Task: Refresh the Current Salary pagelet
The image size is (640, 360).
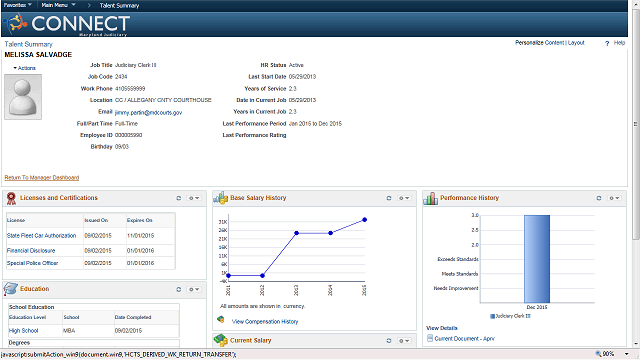Action: (x=389, y=340)
